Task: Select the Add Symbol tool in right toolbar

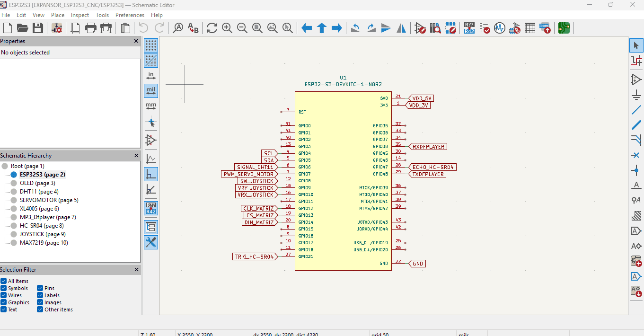Action: pos(636,80)
